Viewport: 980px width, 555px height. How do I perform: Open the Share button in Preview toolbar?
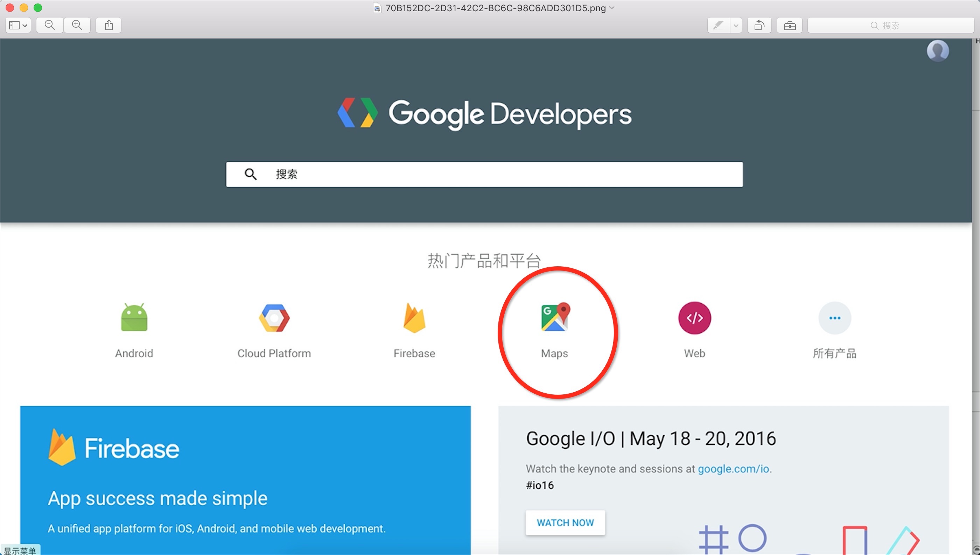click(108, 25)
